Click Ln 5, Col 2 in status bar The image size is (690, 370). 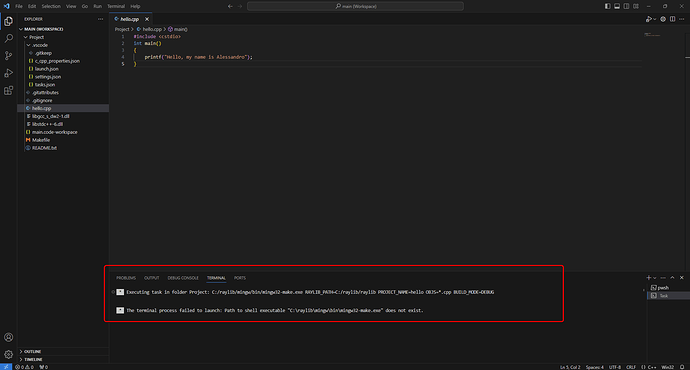pos(570,367)
